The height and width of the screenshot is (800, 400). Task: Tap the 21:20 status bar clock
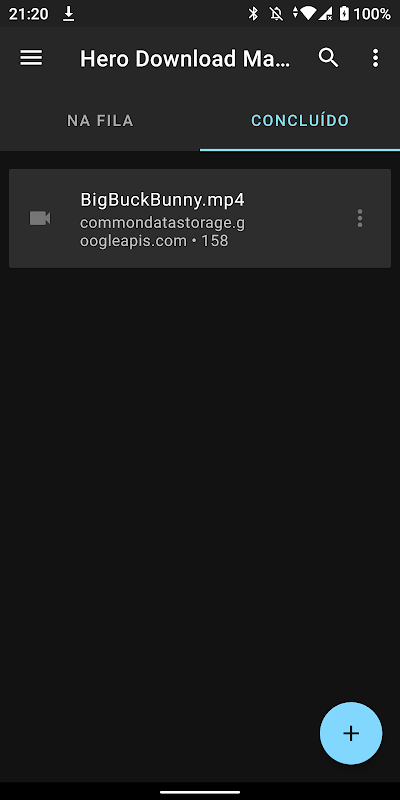[x=29, y=14]
